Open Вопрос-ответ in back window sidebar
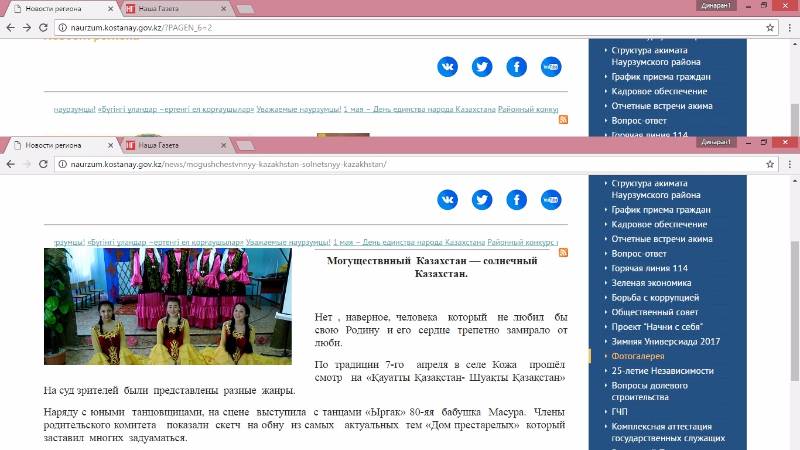This screenshot has width=800, height=450. (639, 121)
